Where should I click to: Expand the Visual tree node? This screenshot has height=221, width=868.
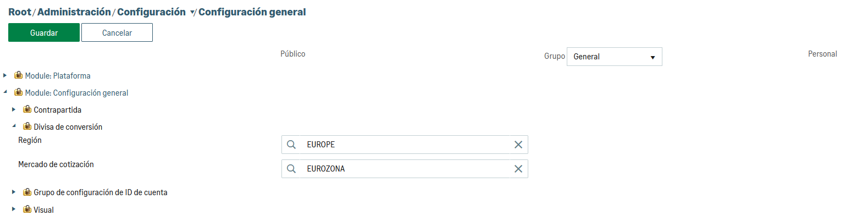14,209
